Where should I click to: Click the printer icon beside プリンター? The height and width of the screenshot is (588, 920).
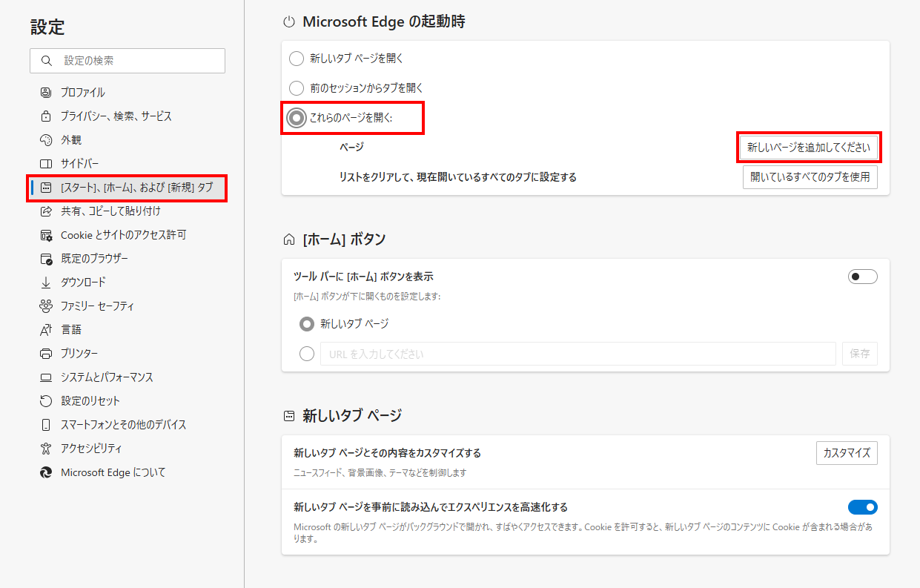pos(46,354)
